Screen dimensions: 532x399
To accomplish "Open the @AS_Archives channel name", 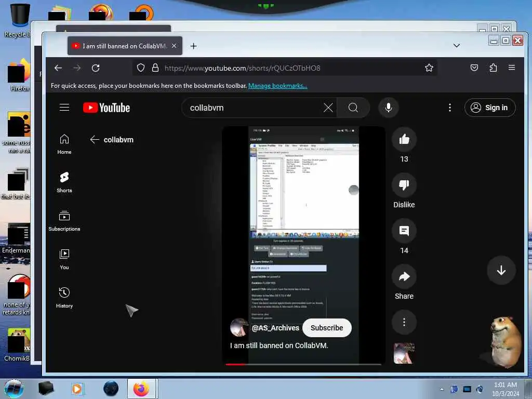I will (275, 328).
